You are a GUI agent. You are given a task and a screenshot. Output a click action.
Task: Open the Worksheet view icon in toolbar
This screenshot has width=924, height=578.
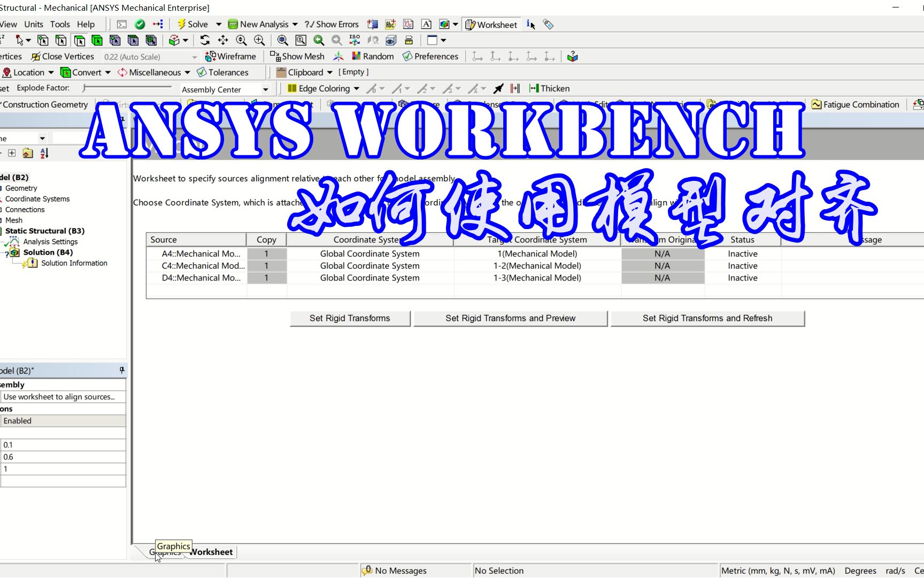pyautogui.click(x=470, y=24)
